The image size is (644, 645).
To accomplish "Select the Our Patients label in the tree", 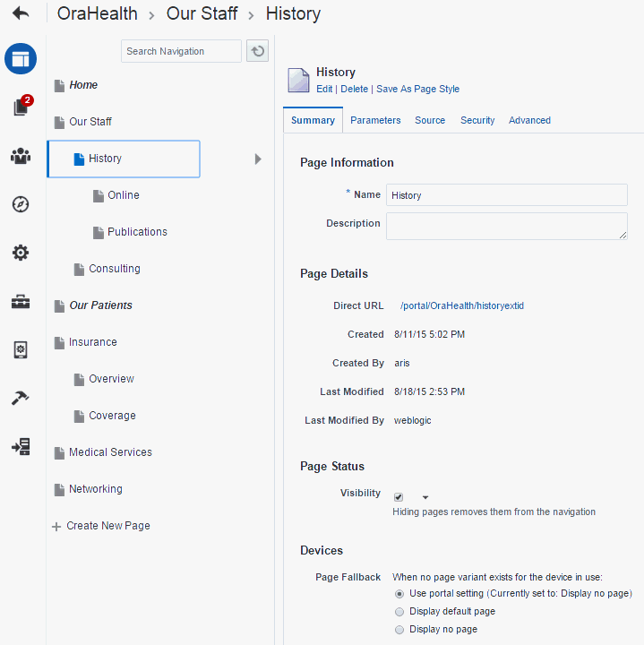I will pyautogui.click(x=100, y=305).
